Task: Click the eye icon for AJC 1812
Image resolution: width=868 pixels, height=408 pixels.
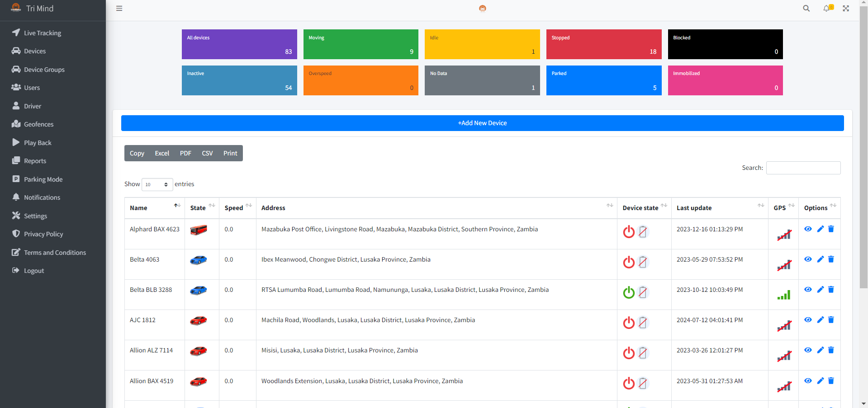Action: click(808, 319)
